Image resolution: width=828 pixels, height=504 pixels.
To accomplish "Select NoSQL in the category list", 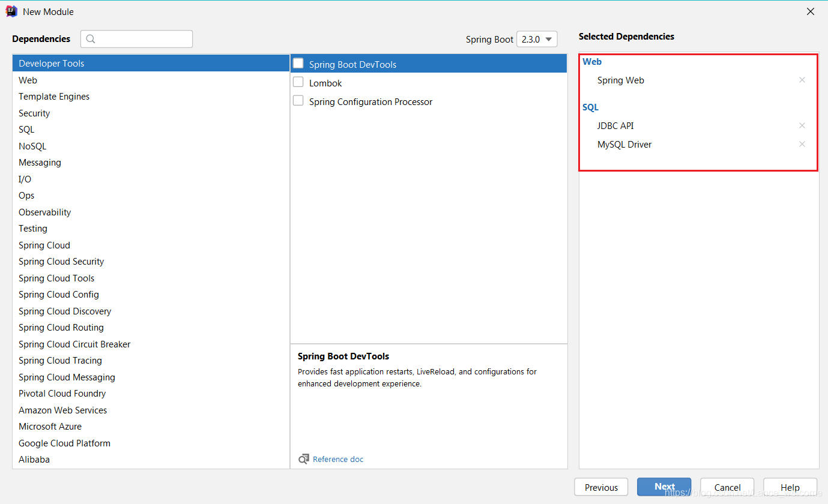I will pyautogui.click(x=151, y=146).
